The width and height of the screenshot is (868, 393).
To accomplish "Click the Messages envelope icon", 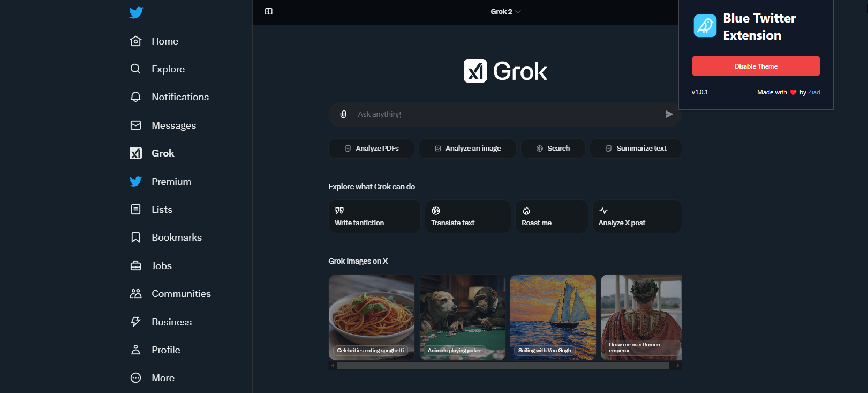I will [x=136, y=125].
